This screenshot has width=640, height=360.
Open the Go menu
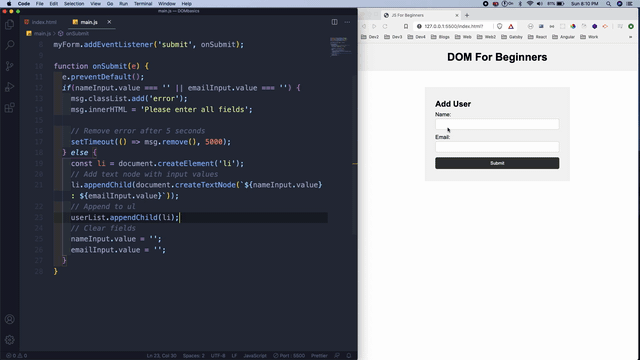click(110, 4)
